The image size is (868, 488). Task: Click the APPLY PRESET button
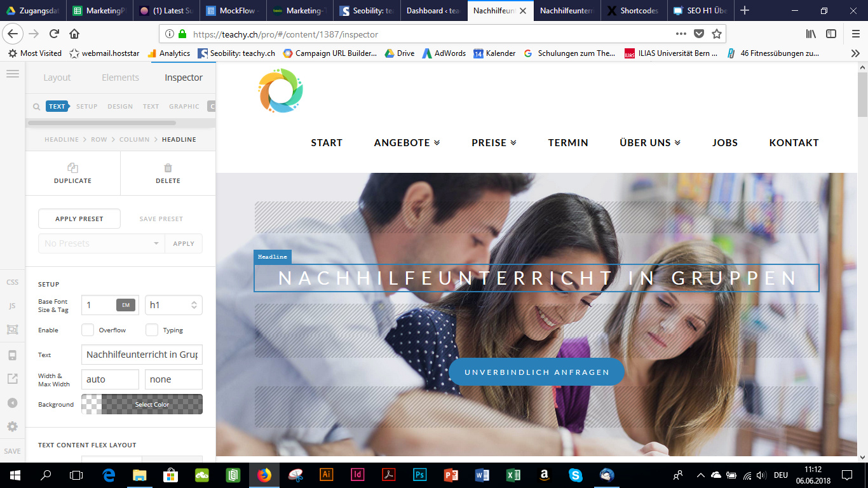tap(79, 219)
